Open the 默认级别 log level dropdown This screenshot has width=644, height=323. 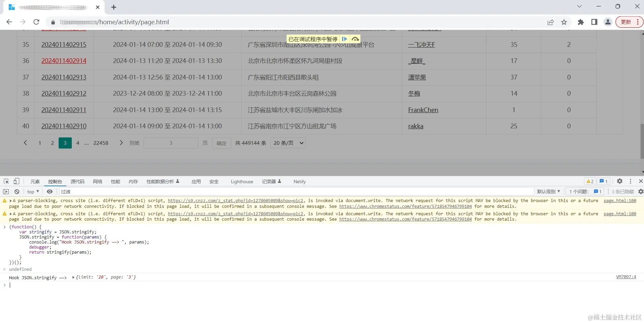(548, 192)
